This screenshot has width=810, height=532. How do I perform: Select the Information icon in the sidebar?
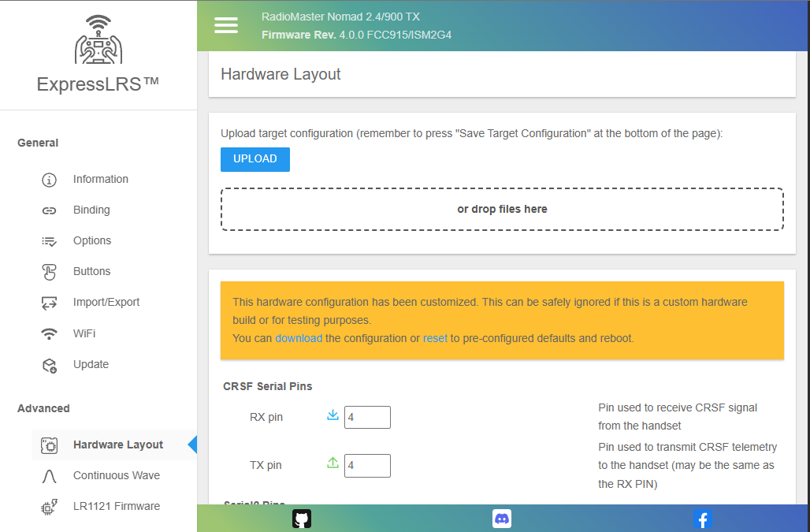49,180
